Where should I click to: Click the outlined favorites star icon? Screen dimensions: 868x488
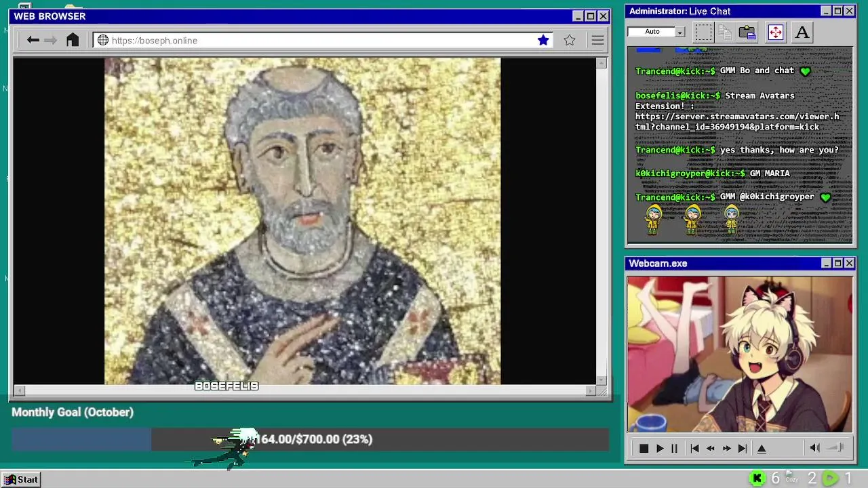pos(570,40)
